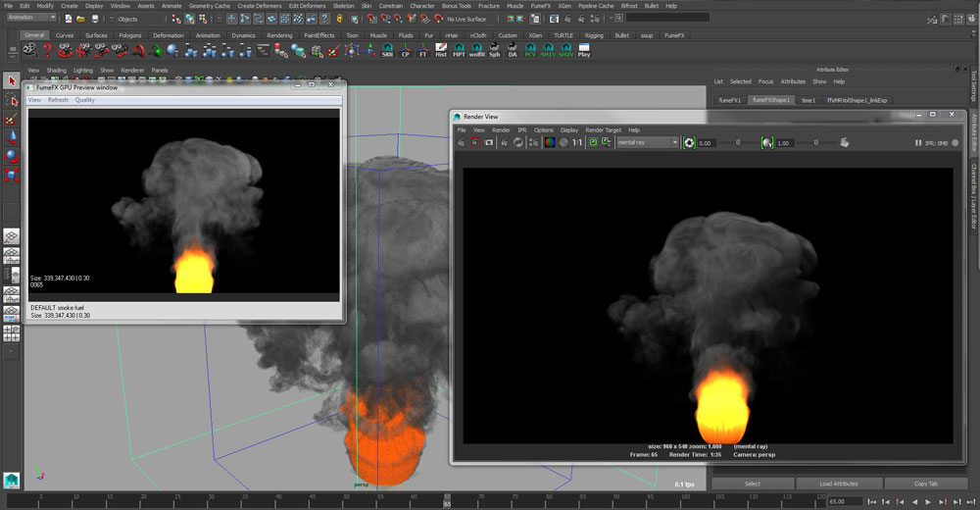This screenshot has height=510, width=980.
Task: Open the Channel Box / Layer Editor side tab
Action: click(974, 196)
